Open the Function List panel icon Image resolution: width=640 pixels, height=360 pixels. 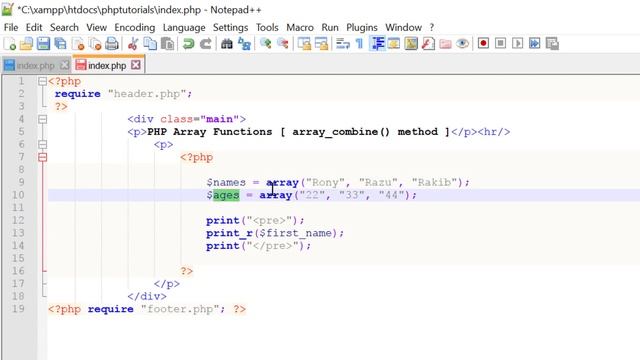[428, 44]
